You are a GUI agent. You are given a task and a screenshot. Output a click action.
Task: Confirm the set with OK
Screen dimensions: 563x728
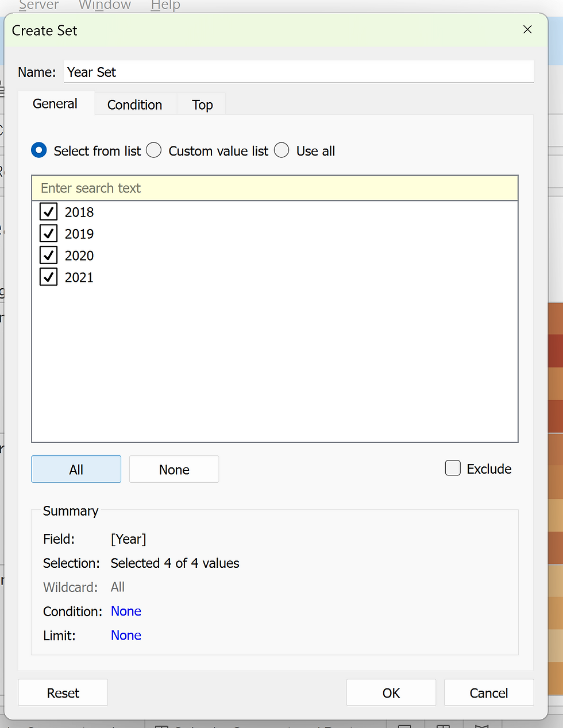click(391, 692)
